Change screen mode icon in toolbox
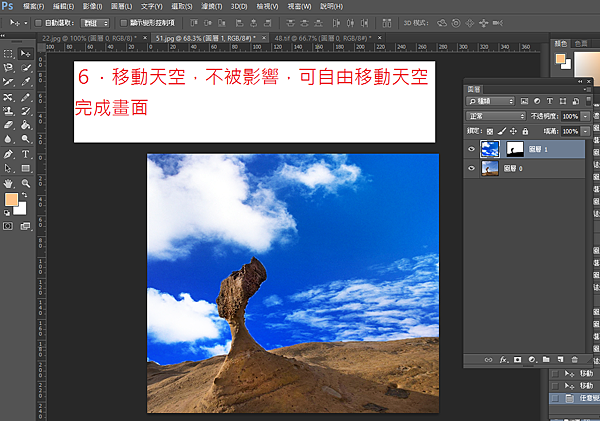Viewport: 600px width, 421px height. point(25,226)
